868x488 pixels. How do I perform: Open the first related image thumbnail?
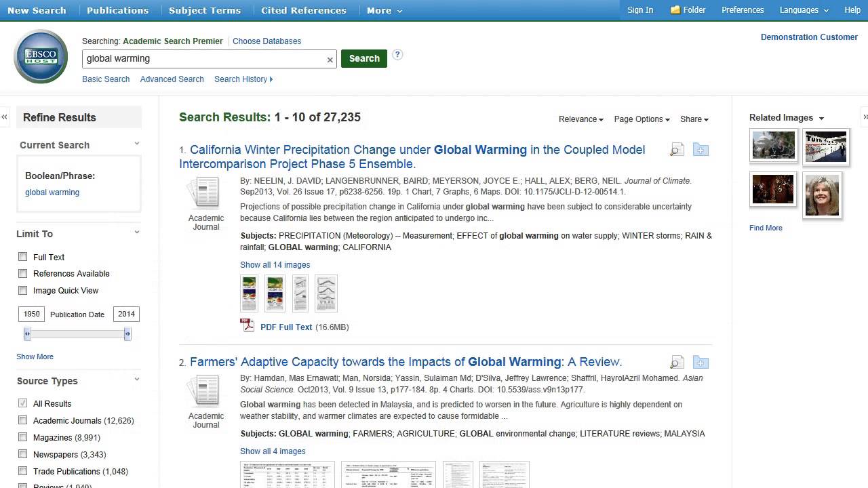pyautogui.click(x=774, y=145)
